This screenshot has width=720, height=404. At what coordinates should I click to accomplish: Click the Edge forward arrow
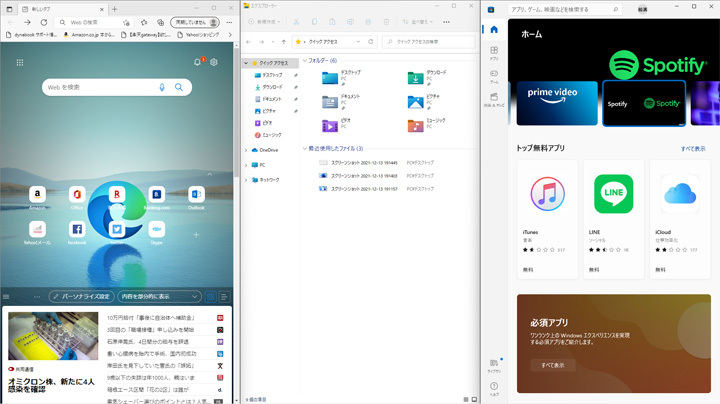pos(27,22)
